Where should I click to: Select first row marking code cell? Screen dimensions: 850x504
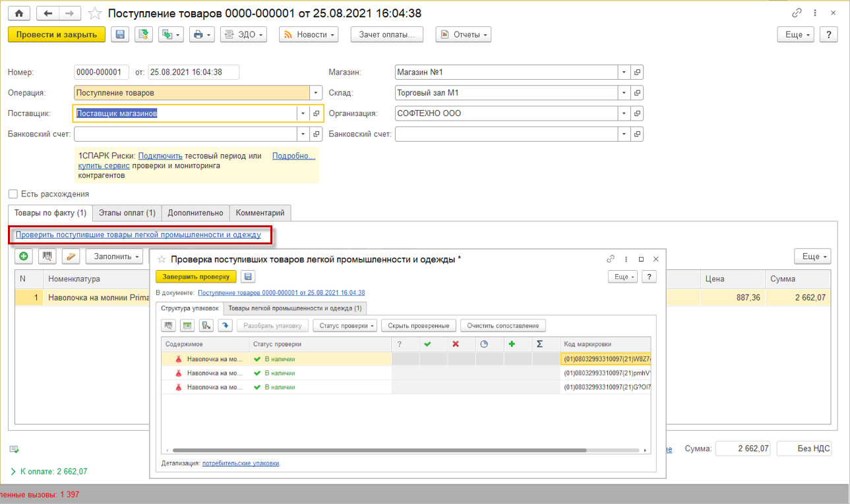[605, 359]
